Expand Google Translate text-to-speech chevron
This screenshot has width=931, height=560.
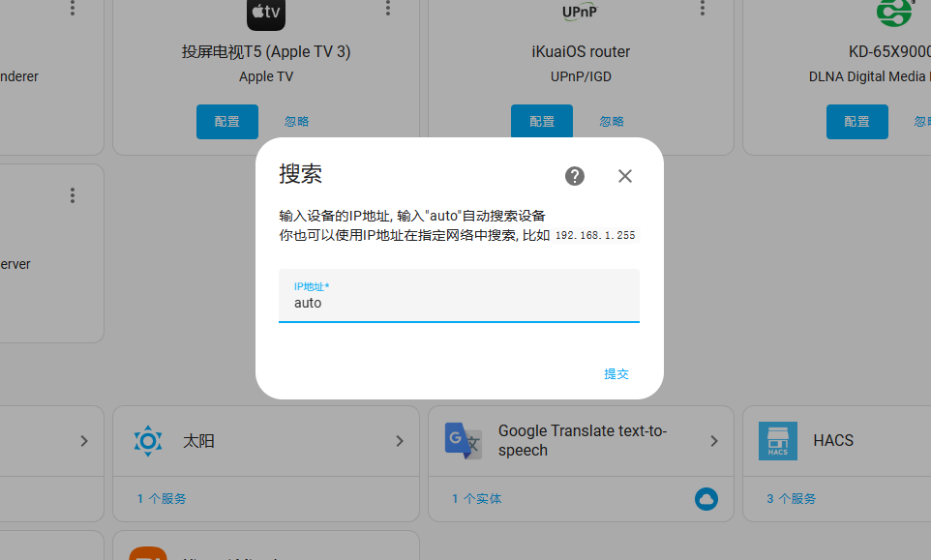(714, 441)
